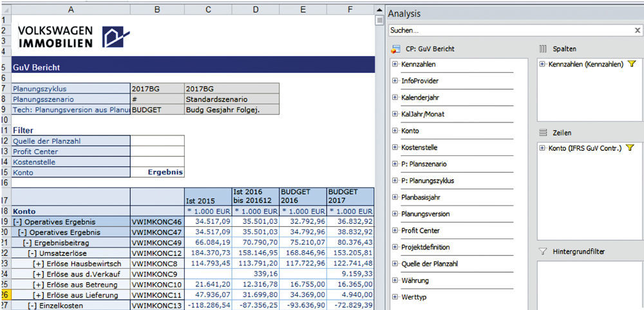The height and width of the screenshot is (310, 644).
Task: Expand the Erlöse Hausbewirtsch row
Action: pos(38,264)
